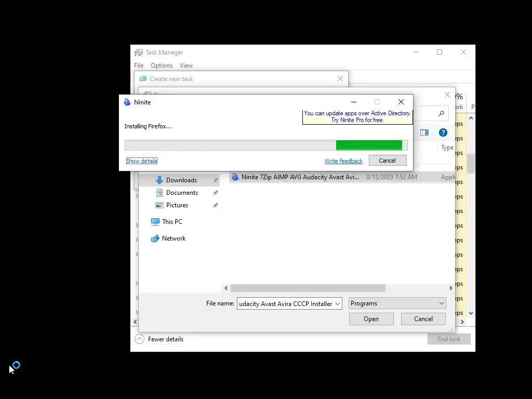Click the Create new task dialog icon
The width and height of the screenshot is (532, 399).
click(143, 78)
